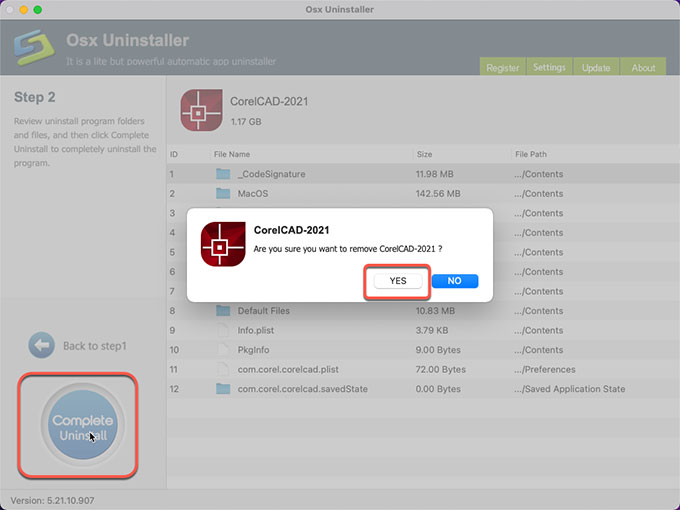Image resolution: width=680 pixels, height=510 pixels.
Task: Click the Version 5.21.10.907 status text
Action: click(52, 500)
